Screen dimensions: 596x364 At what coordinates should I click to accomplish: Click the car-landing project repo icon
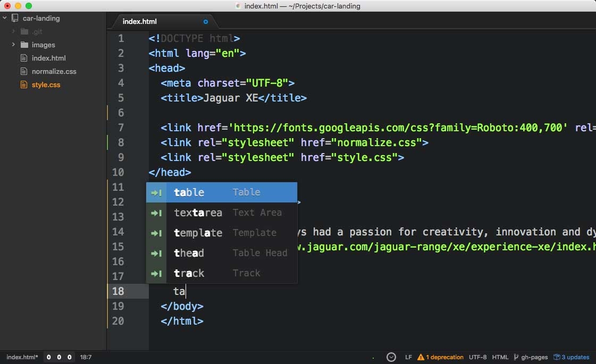[14, 18]
